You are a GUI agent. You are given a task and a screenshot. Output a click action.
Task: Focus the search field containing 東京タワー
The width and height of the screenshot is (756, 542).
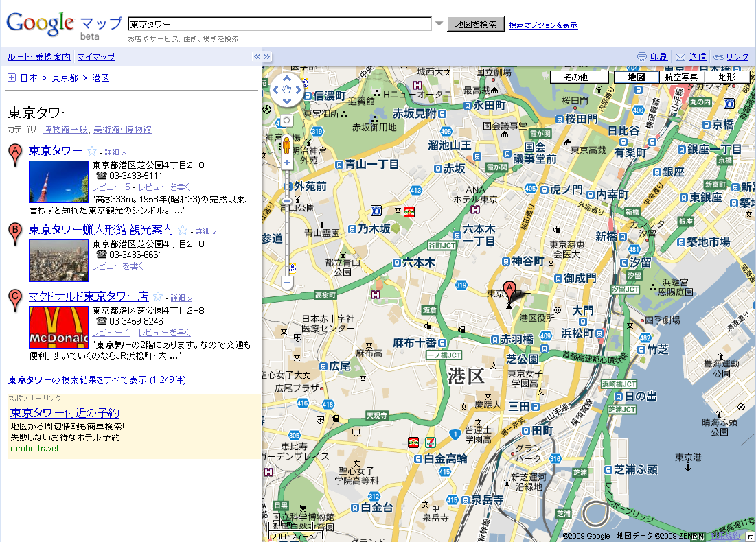pyautogui.click(x=279, y=24)
